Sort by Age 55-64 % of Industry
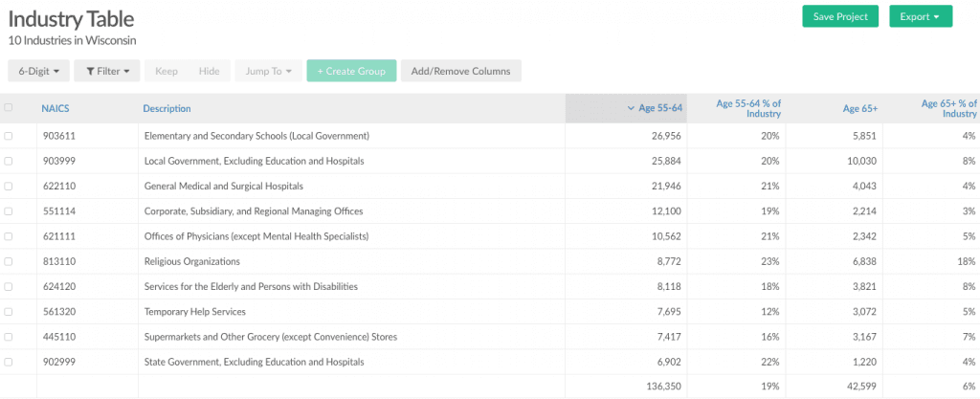The image size is (980, 399). tap(747, 108)
